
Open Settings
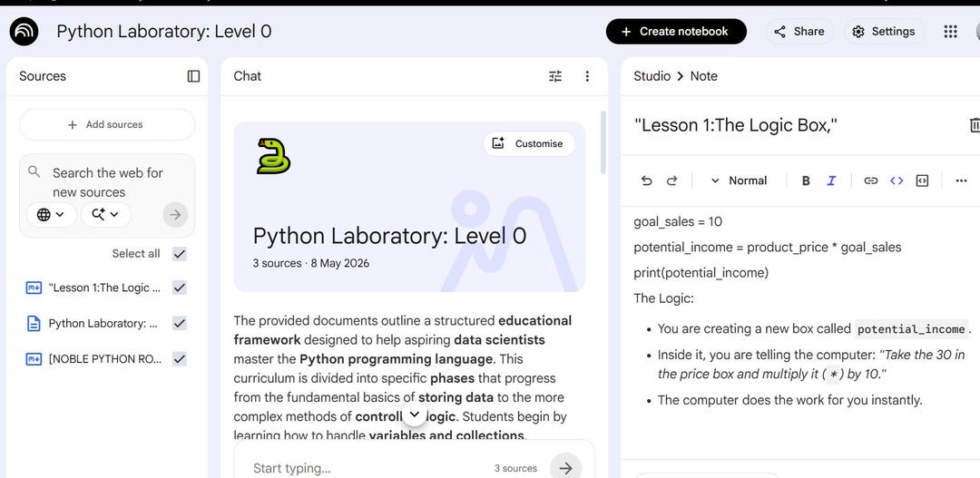pyautogui.click(x=884, y=31)
